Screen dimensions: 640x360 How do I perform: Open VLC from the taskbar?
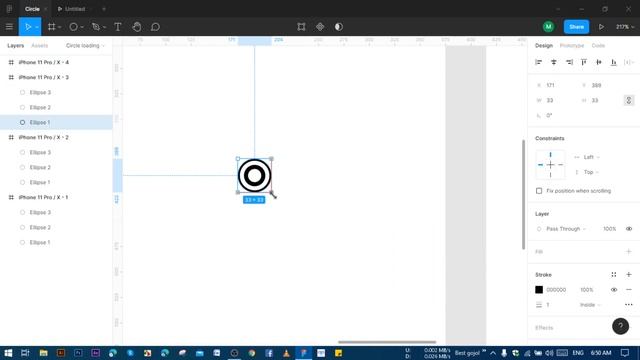pos(286,353)
